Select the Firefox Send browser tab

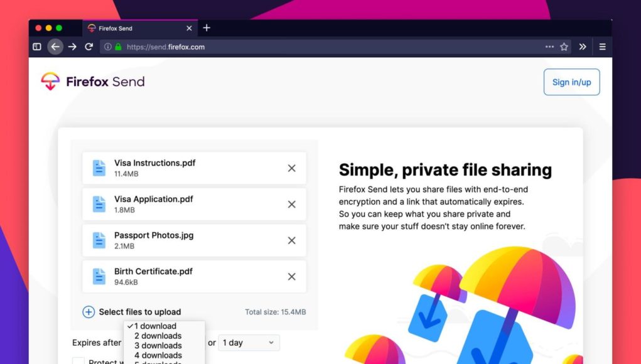click(140, 28)
